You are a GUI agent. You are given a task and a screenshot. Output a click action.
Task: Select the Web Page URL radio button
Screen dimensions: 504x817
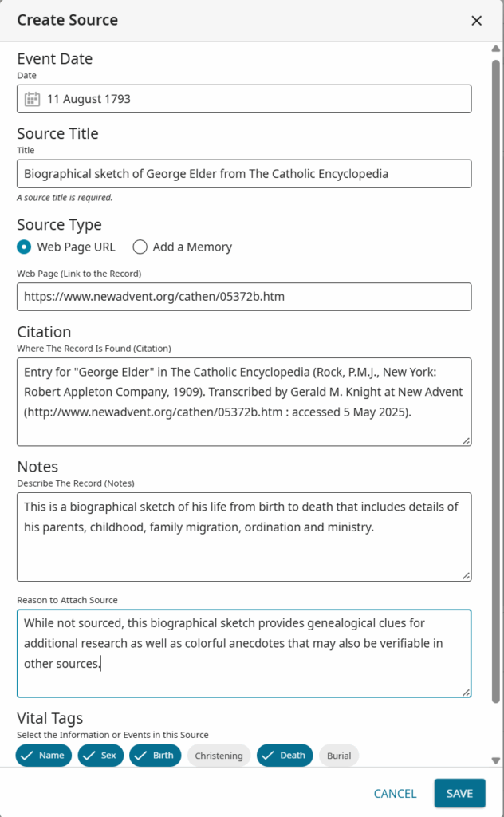[x=24, y=247]
